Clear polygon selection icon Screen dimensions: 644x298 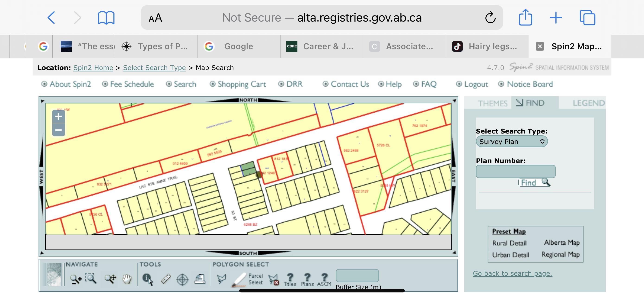(273, 279)
